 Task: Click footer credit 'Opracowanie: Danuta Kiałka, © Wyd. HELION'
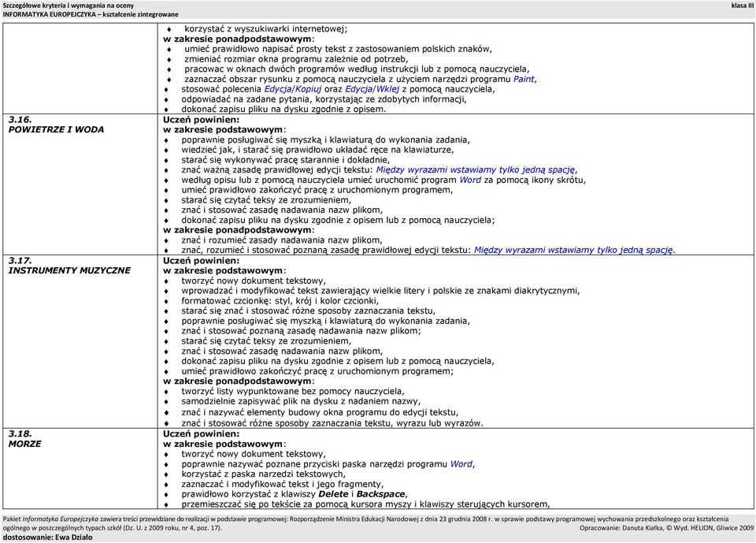[x=666, y=528]
